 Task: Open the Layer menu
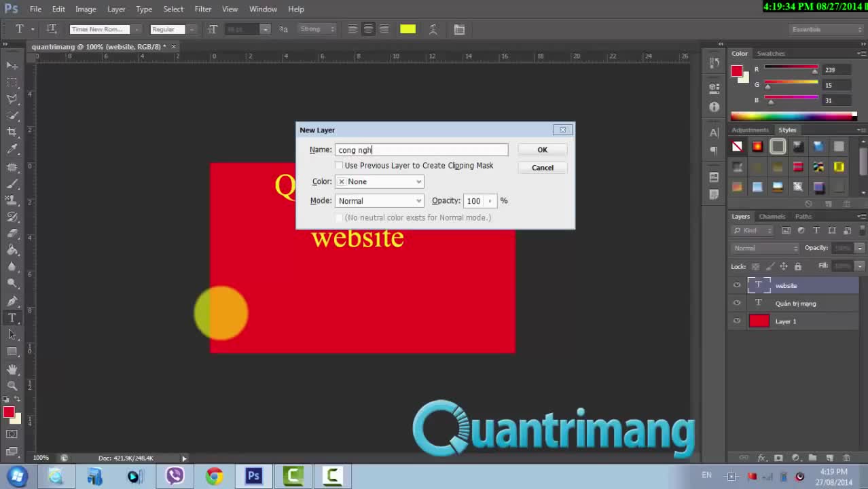click(x=116, y=9)
